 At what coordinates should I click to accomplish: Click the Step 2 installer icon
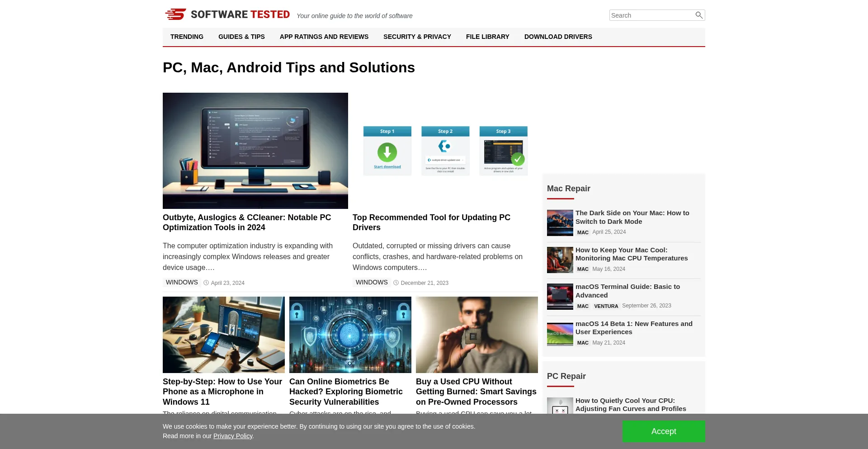[x=445, y=146]
